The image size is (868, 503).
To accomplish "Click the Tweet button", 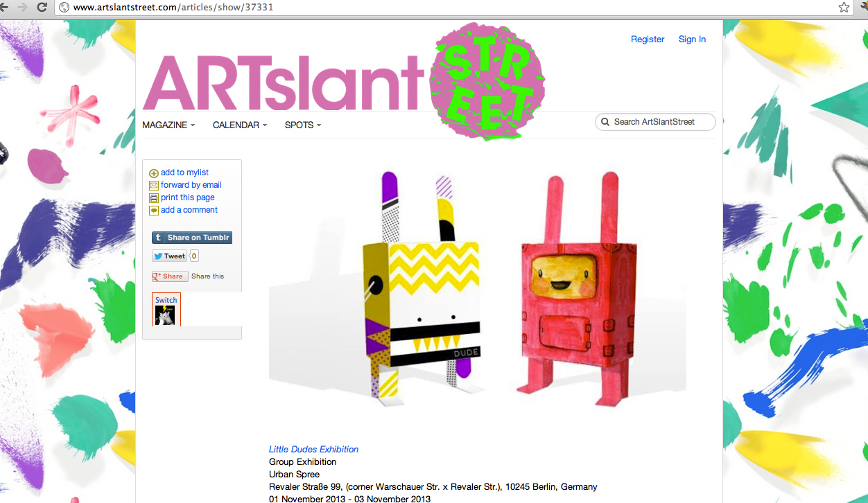I will point(170,256).
